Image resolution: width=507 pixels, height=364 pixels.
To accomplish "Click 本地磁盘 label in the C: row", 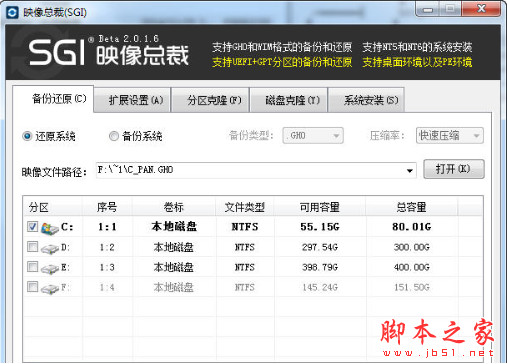I will (174, 227).
